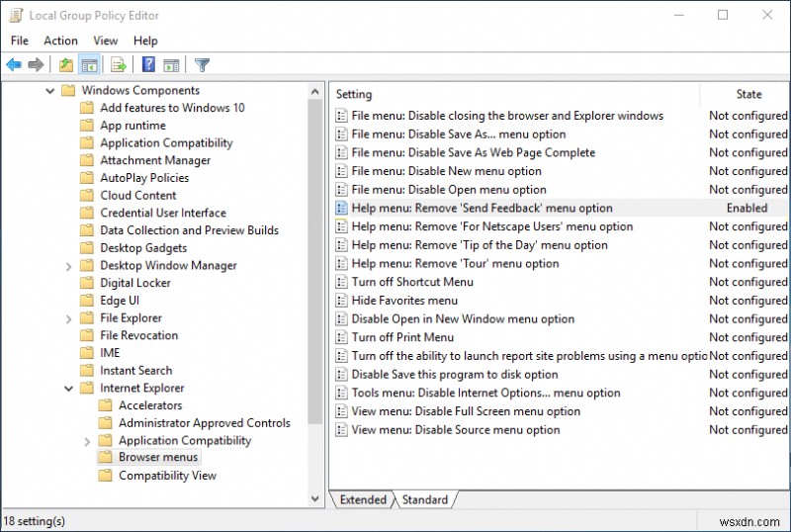Click the policy icon for 'File menu: Disable Open menu option'
791x532 pixels.
click(x=341, y=189)
